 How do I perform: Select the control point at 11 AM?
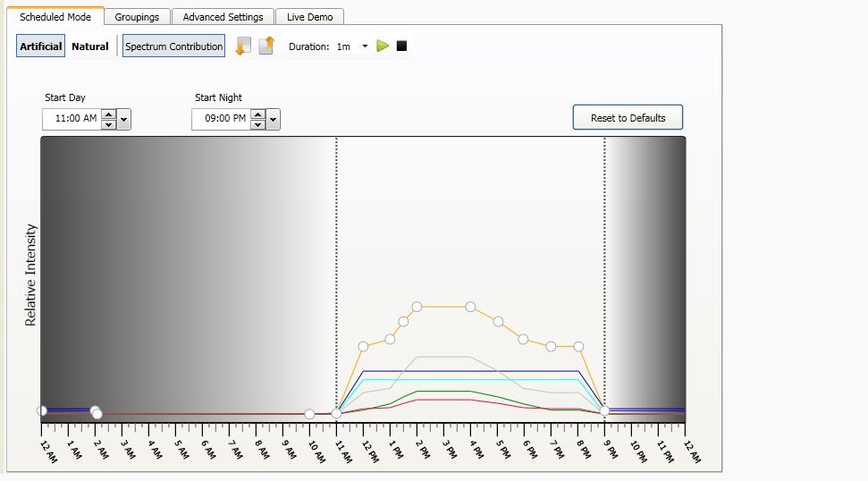[x=336, y=413]
